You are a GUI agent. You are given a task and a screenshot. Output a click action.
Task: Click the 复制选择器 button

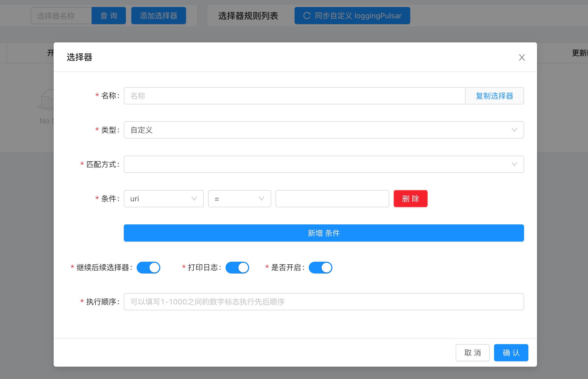[x=494, y=96]
